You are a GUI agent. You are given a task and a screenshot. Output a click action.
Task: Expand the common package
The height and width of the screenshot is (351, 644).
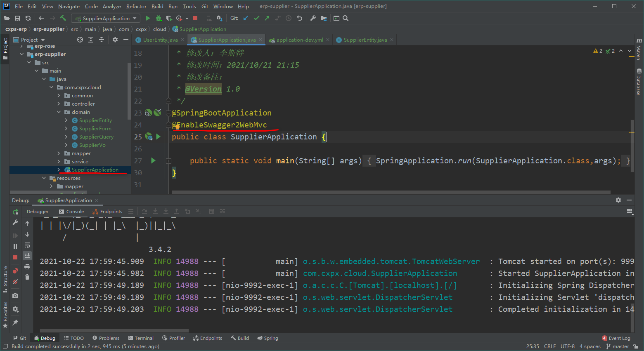[59, 95]
